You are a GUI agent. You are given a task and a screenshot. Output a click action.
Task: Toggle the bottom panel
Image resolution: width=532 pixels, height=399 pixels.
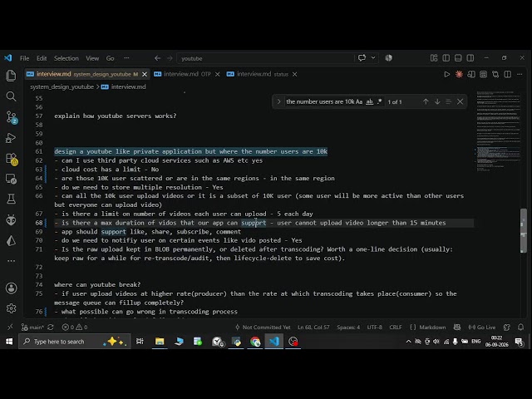pos(458,58)
